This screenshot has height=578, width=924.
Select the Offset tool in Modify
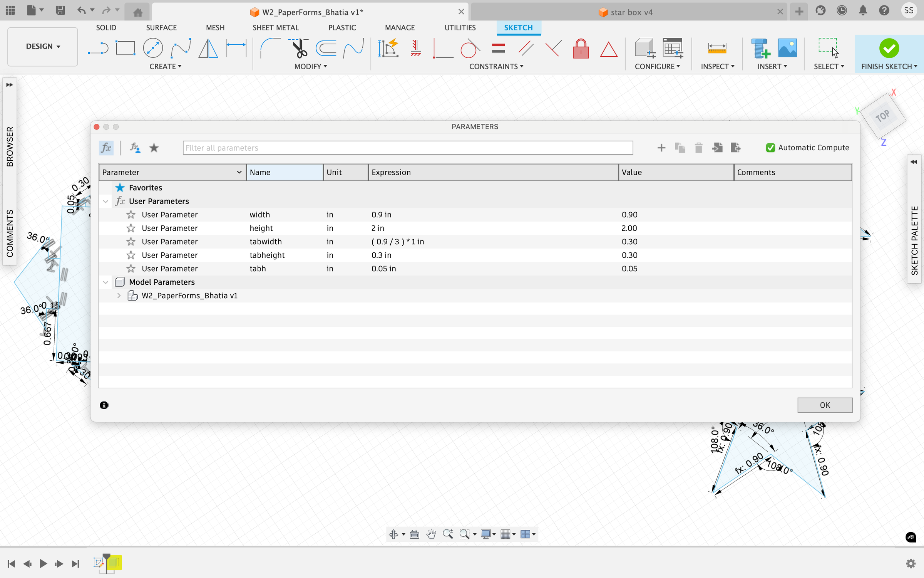(x=326, y=49)
